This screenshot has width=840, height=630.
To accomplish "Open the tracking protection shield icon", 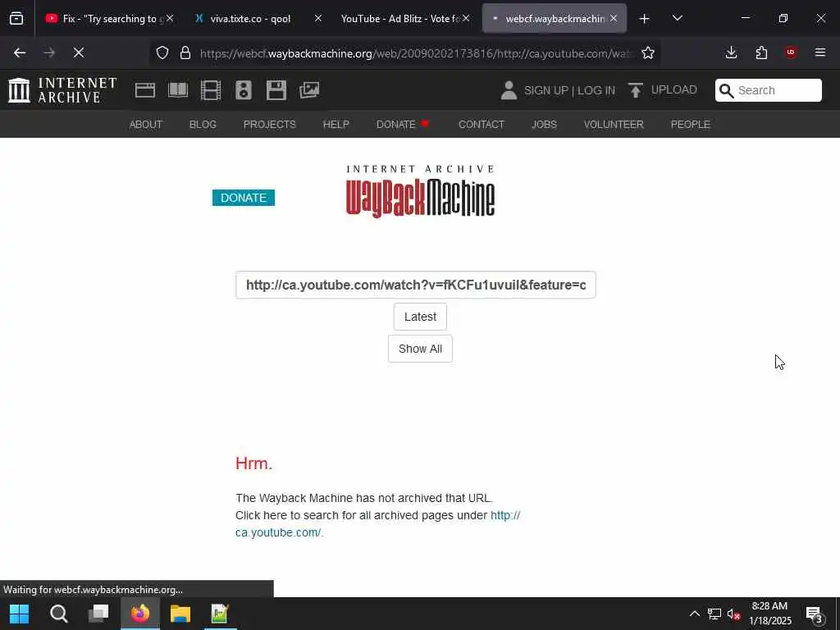I will pos(162,52).
